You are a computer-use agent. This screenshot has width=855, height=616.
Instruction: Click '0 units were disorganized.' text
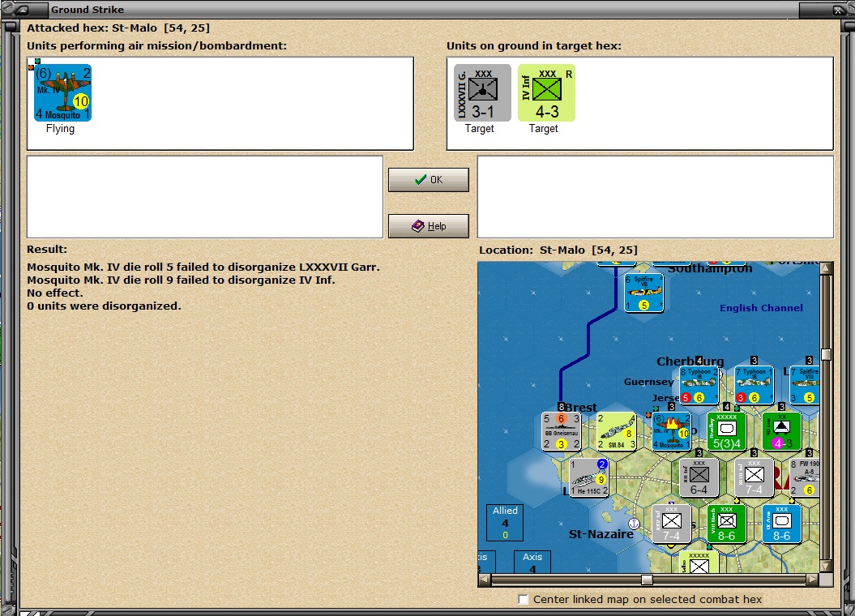click(105, 306)
